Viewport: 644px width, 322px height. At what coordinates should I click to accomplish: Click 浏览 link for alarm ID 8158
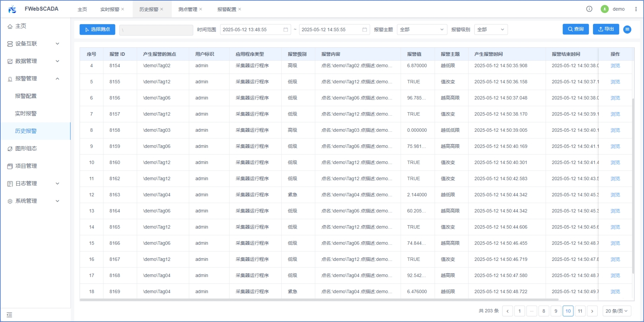point(615,130)
